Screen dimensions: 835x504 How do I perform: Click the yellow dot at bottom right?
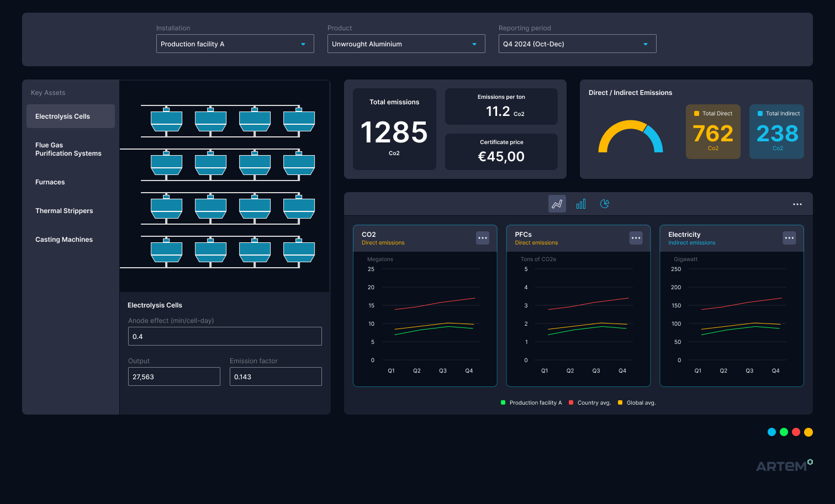(808, 432)
